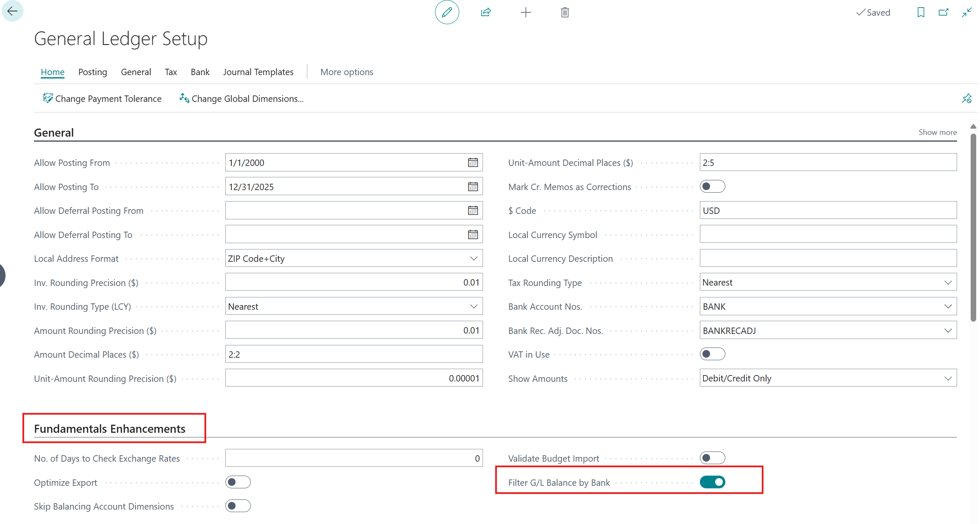Screen dimensions: 980x524
Task: Open the Journal Templates menu
Action: point(258,72)
